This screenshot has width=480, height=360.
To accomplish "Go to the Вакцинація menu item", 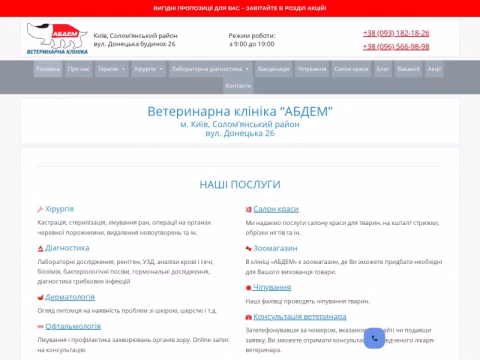I will click(273, 69).
